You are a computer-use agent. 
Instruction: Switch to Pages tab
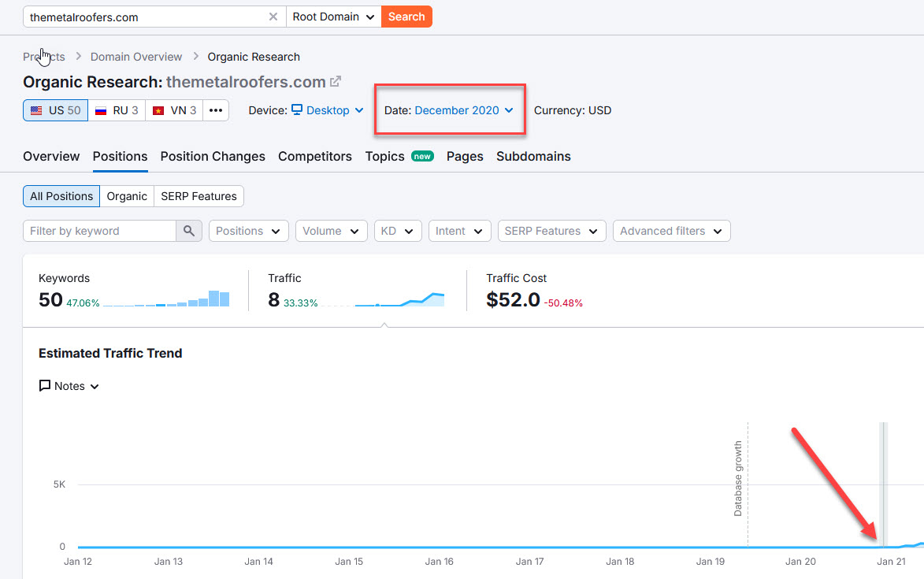point(465,156)
